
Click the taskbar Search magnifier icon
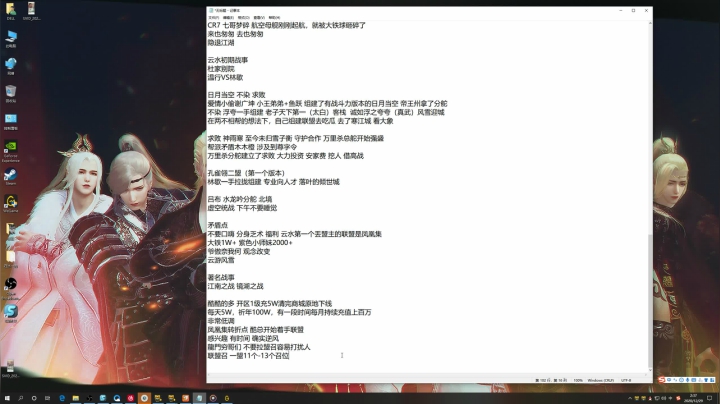21,398
